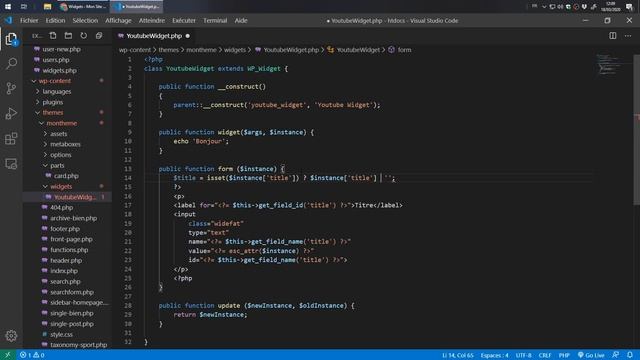Show errors and warnings in status bar

point(32,355)
